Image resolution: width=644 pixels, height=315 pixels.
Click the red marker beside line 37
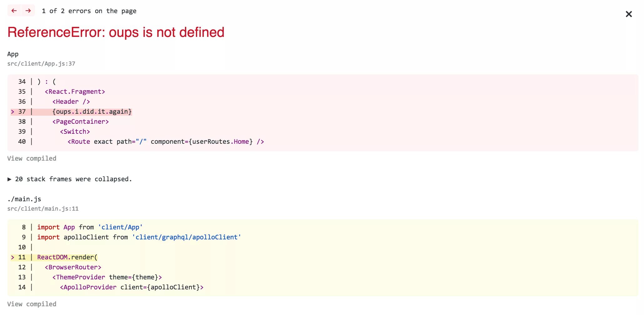pos(13,112)
